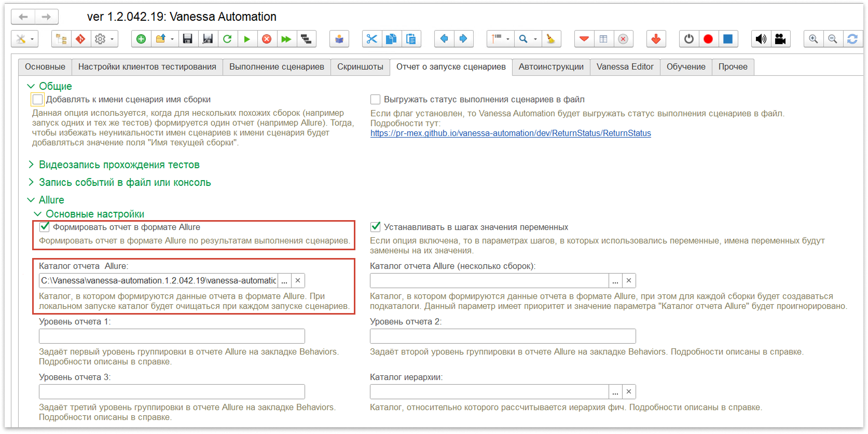Click the floppy disk save icon
This screenshot has width=868, height=434.
[x=188, y=39]
